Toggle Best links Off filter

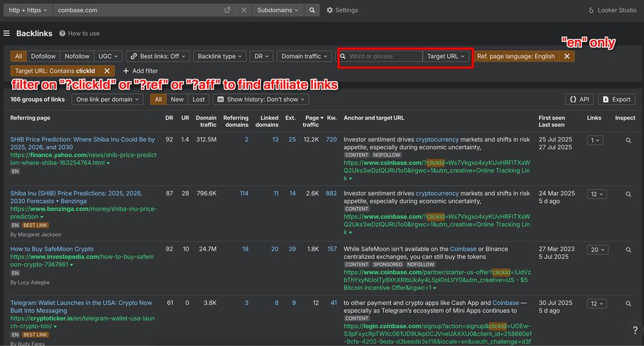point(156,57)
